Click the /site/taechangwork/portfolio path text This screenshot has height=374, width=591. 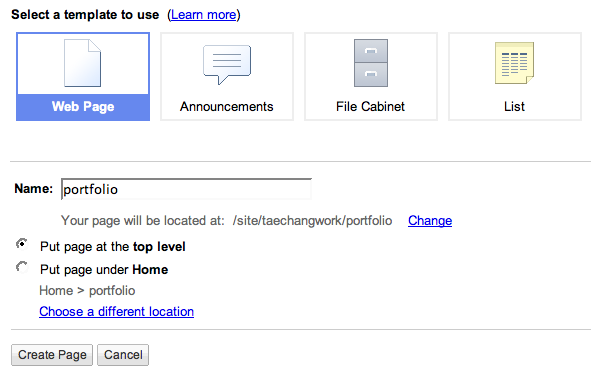coord(312,221)
